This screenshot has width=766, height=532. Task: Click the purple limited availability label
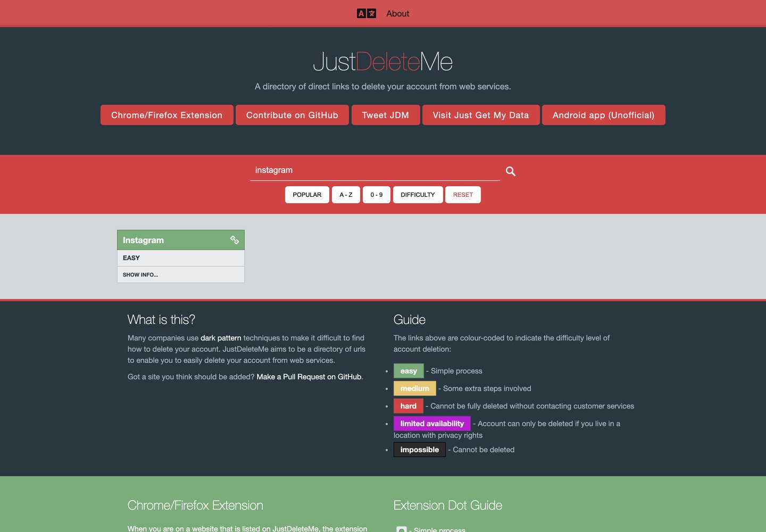pyautogui.click(x=432, y=423)
